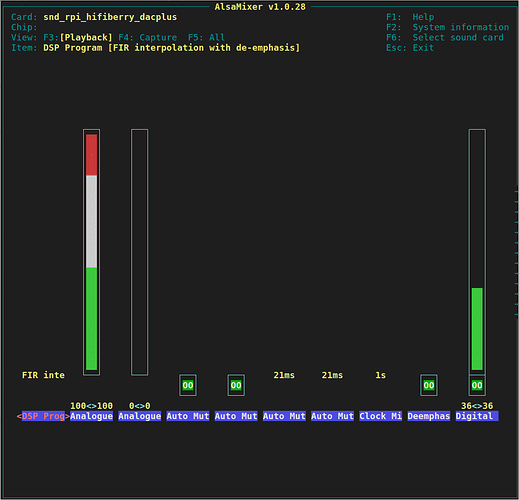The width and height of the screenshot is (519, 500).
Task: Click the white middle section of the Analogue bar
Action: (x=91, y=221)
